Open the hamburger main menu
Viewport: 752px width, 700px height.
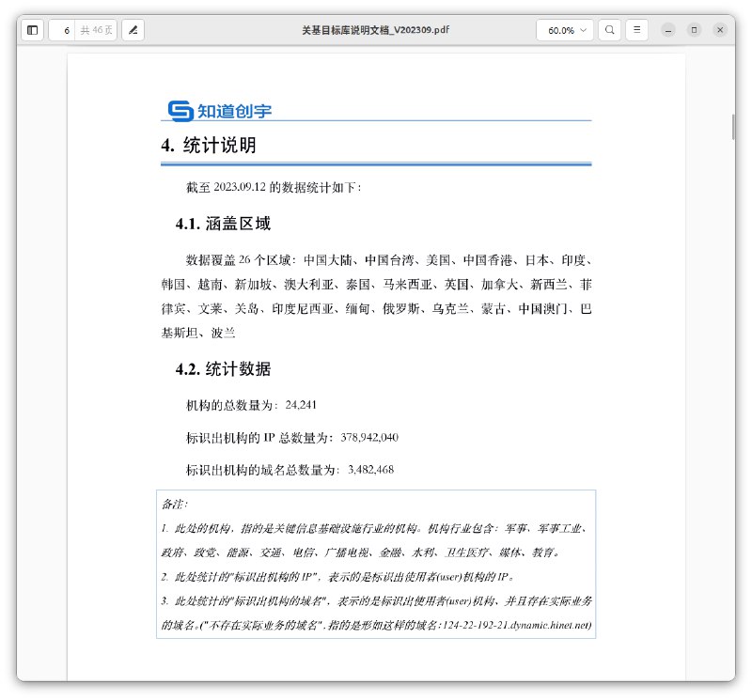pos(637,29)
